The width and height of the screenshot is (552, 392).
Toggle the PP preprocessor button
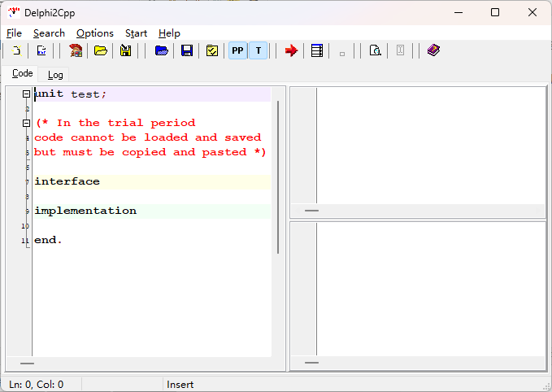click(x=237, y=50)
